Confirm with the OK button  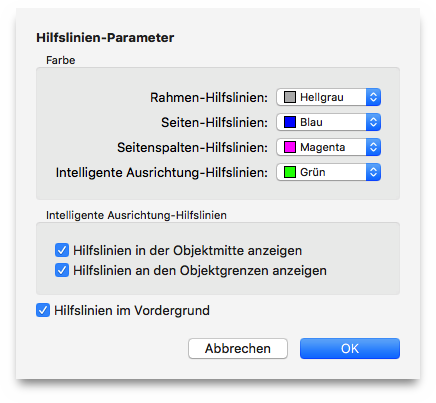[x=350, y=348]
